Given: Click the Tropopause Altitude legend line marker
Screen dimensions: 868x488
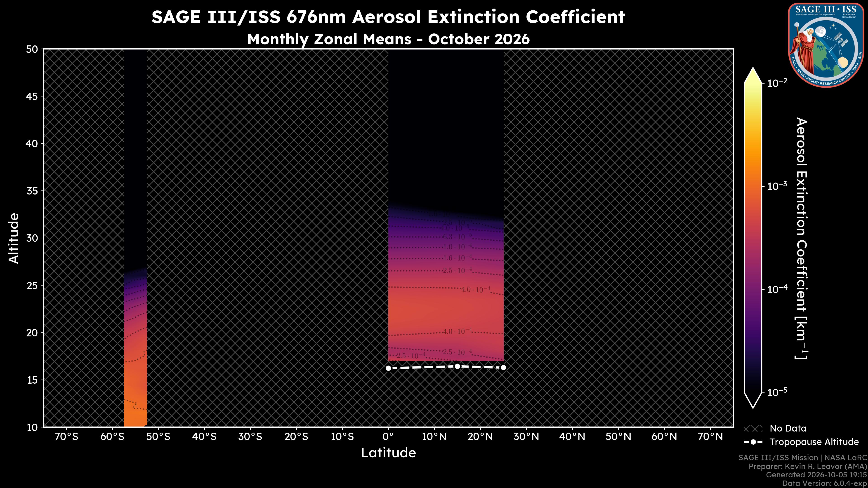Looking at the screenshot, I should tap(753, 442).
